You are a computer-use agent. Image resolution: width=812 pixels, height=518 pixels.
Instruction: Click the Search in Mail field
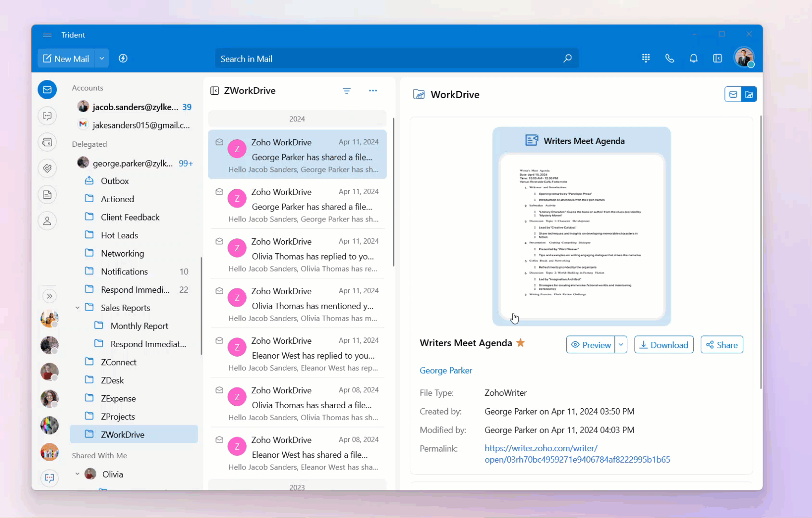397,58
